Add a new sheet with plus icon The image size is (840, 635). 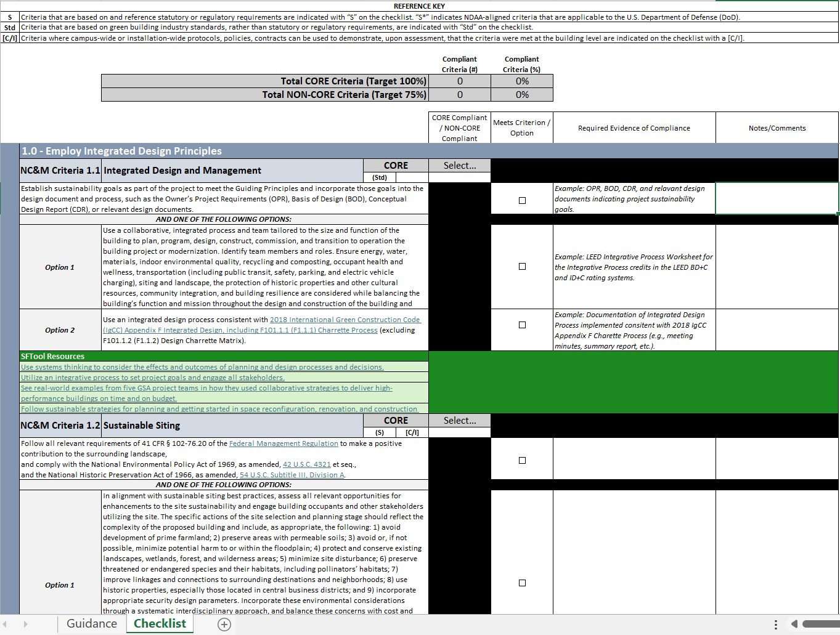(224, 625)
